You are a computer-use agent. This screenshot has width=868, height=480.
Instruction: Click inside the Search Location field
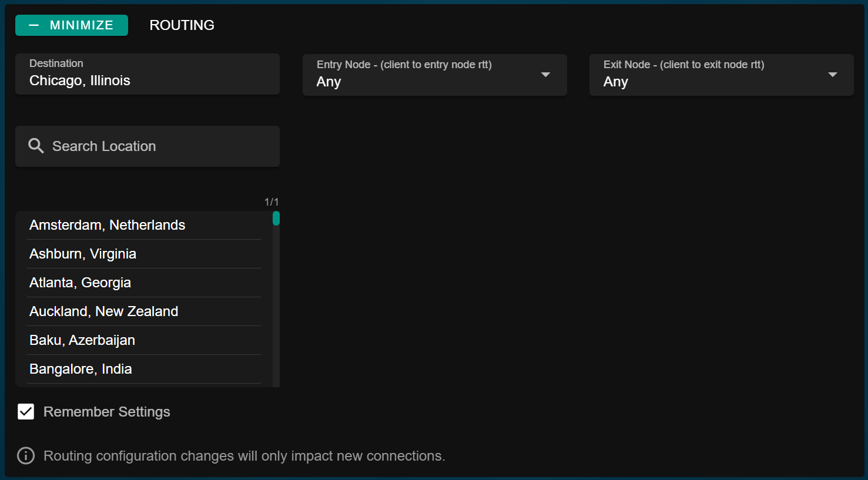click(147, 146)
